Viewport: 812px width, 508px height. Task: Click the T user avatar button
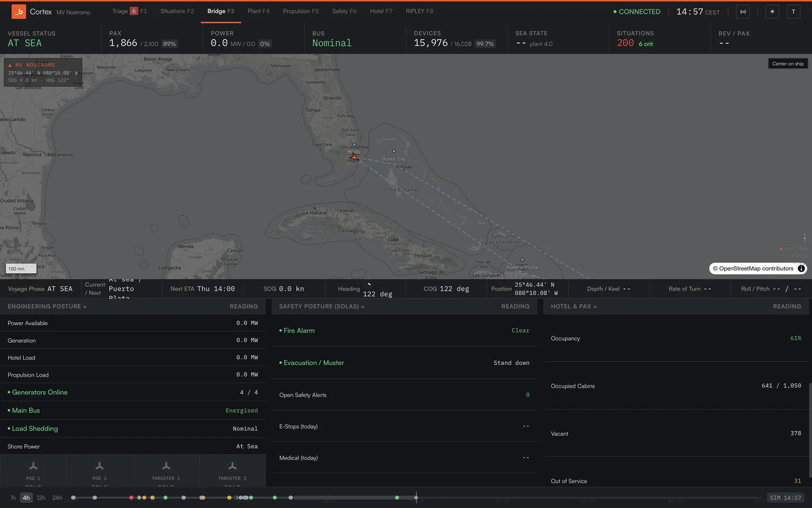pos(793,11)
